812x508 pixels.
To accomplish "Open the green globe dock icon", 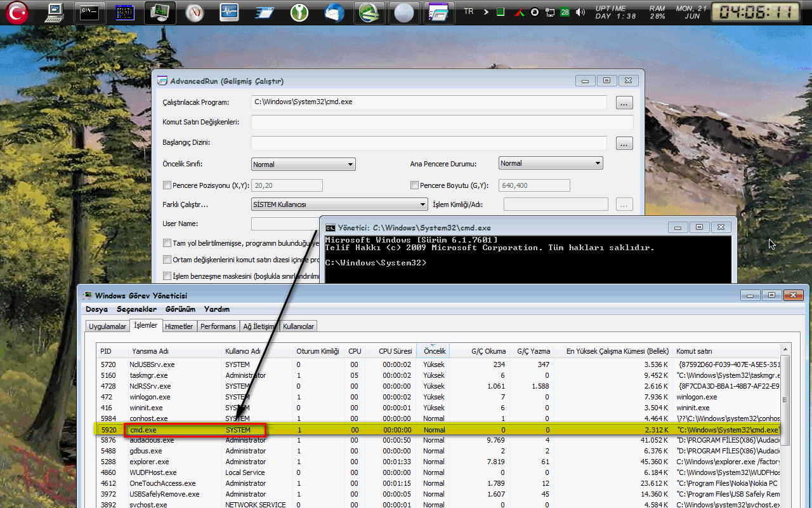I will pyautogui.click(x=369, y=13).
